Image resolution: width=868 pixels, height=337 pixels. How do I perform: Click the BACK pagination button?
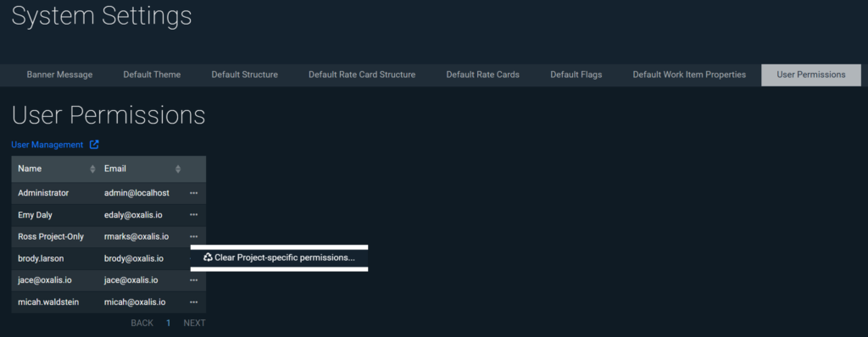142,323
